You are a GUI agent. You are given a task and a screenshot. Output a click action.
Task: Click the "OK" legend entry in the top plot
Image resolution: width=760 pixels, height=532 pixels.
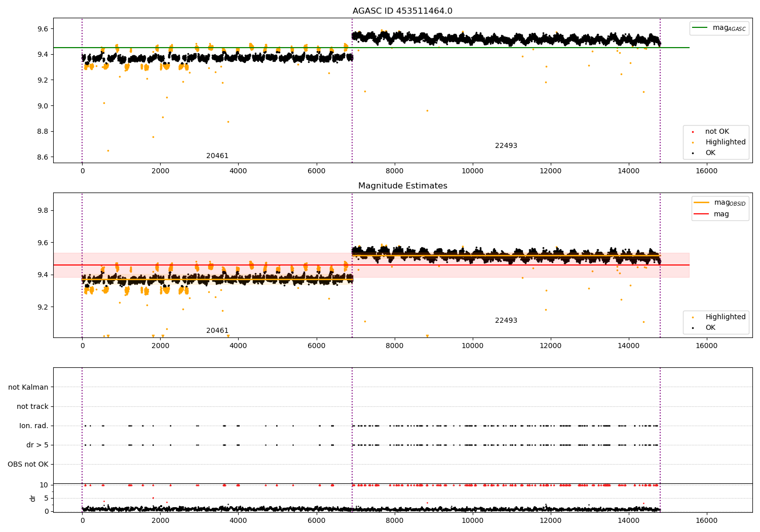[710, 153]
